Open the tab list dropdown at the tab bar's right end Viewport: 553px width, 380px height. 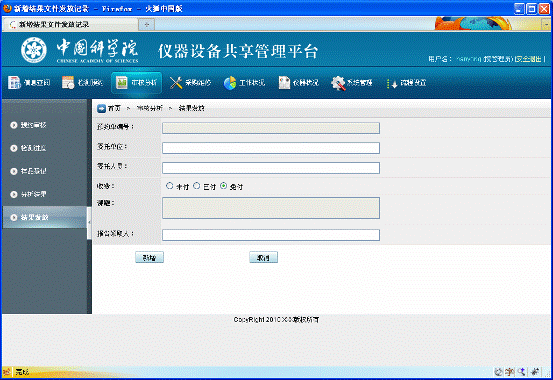pos(546,24)
